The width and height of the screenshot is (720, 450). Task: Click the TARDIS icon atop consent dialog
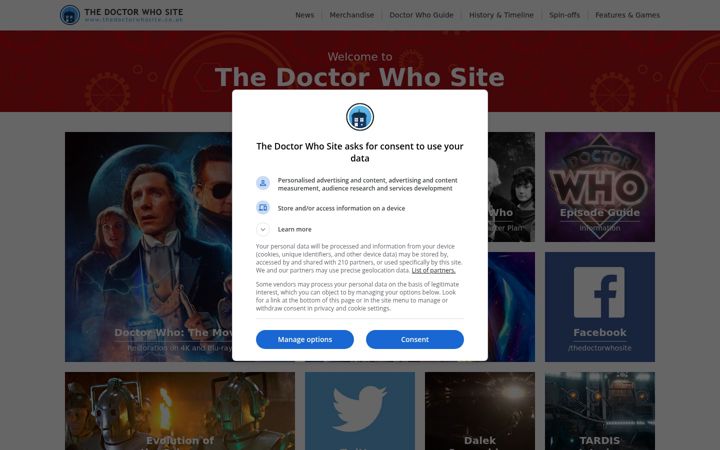tap(360, 117)
